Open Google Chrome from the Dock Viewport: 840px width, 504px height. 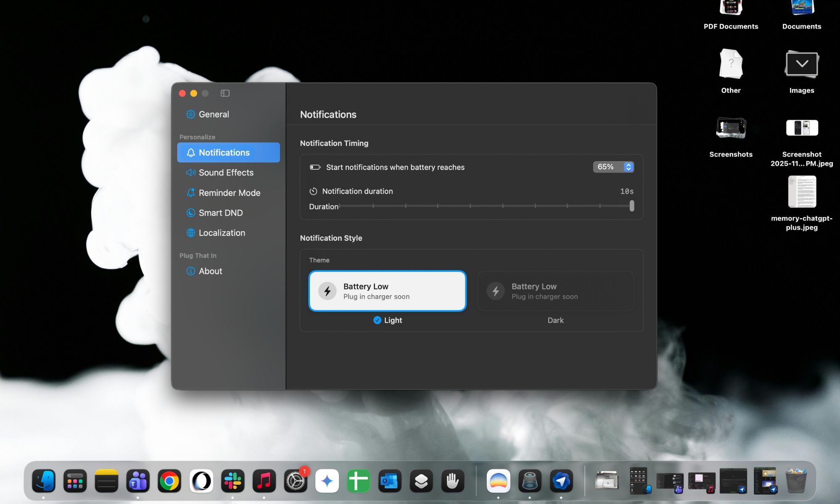169,481
